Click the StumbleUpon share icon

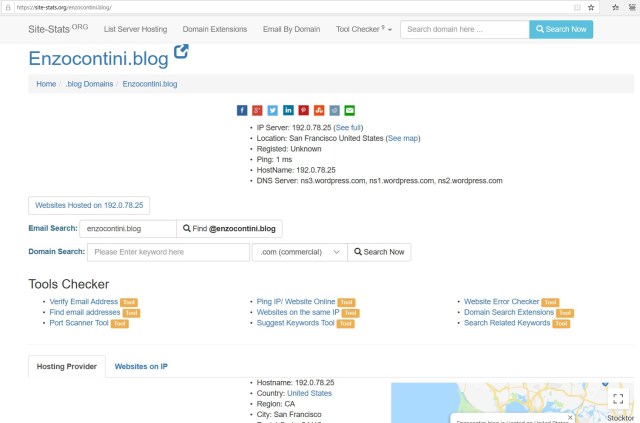point(319,110)
